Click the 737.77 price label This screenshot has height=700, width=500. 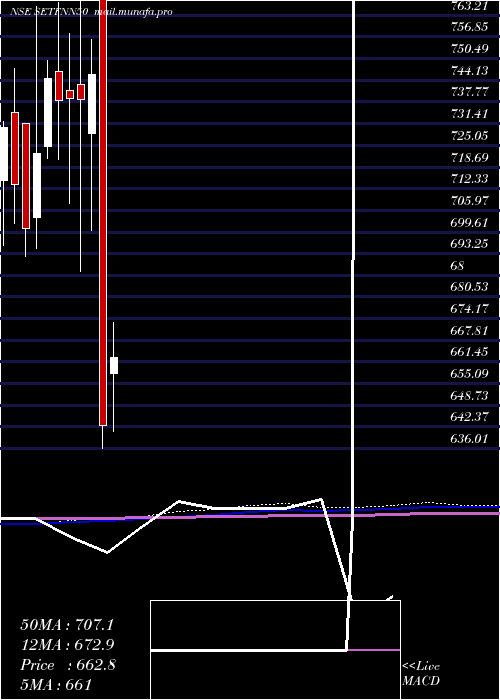point(469,92)
